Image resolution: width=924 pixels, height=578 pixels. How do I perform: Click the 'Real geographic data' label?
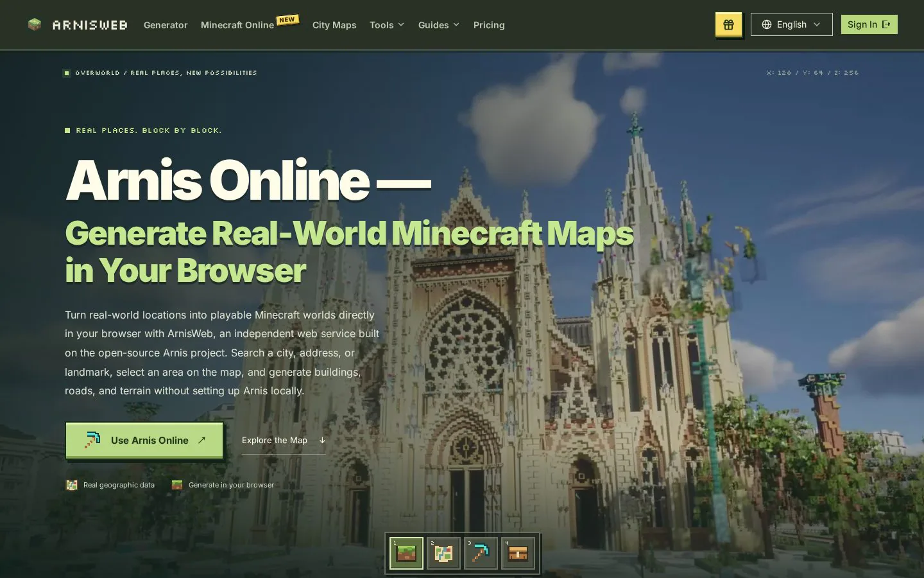pos(119,485)
